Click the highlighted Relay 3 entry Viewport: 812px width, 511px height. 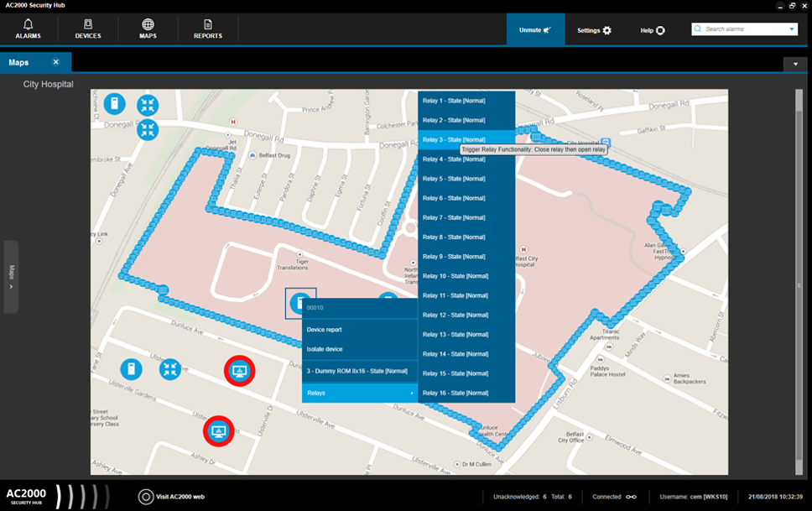[466, 139]
